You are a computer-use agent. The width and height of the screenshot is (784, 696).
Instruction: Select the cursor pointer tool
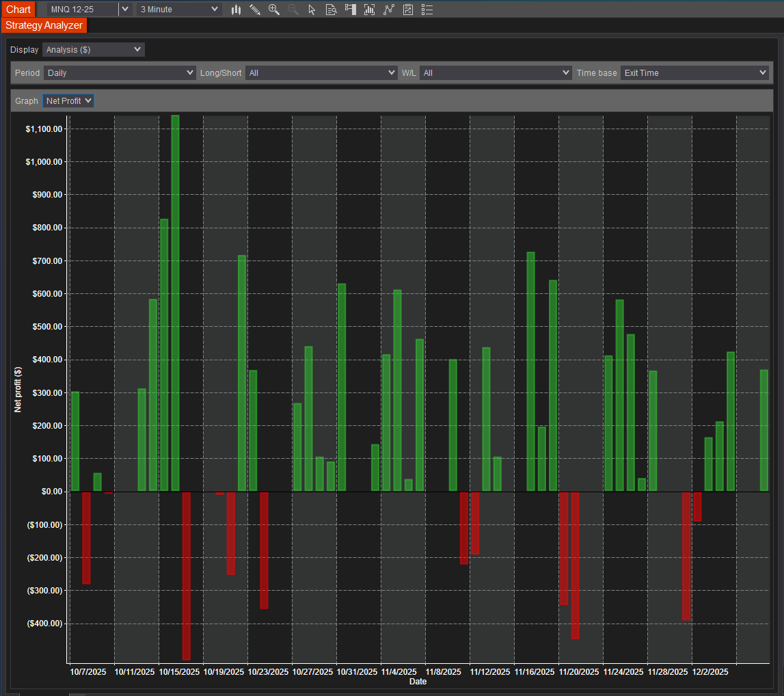312,10
